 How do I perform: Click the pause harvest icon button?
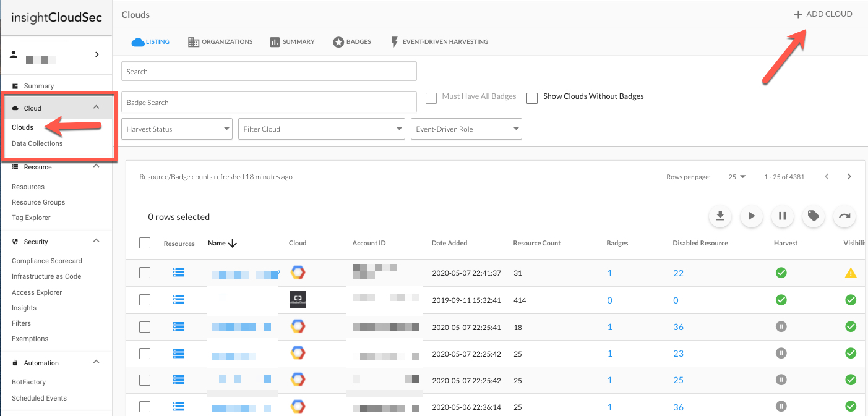click(x=783, y=216)
